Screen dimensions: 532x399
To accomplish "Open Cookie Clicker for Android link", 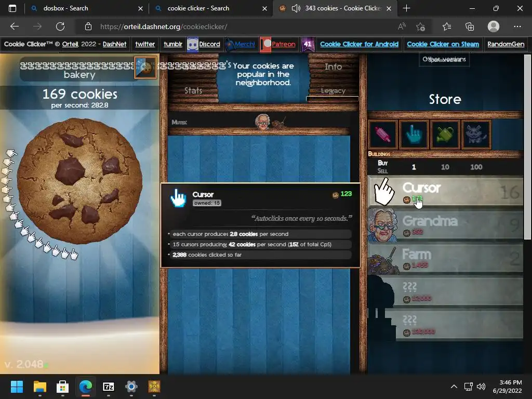I will tap(359, 44).
